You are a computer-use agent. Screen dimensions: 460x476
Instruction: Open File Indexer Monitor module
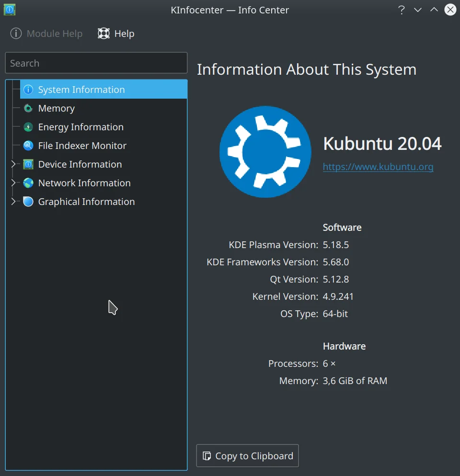tap(103, 146)
